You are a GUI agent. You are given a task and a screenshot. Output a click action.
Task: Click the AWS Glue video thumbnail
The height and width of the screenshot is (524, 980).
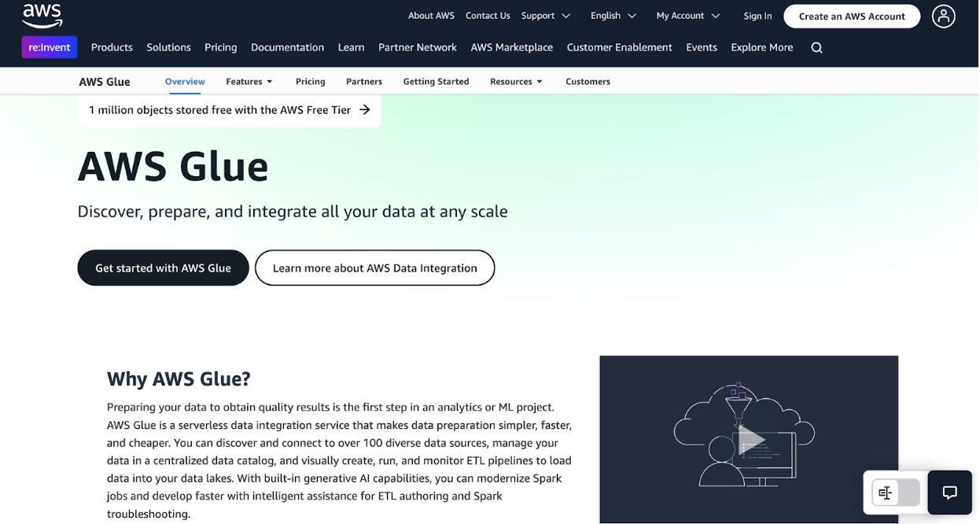[749, 439]
